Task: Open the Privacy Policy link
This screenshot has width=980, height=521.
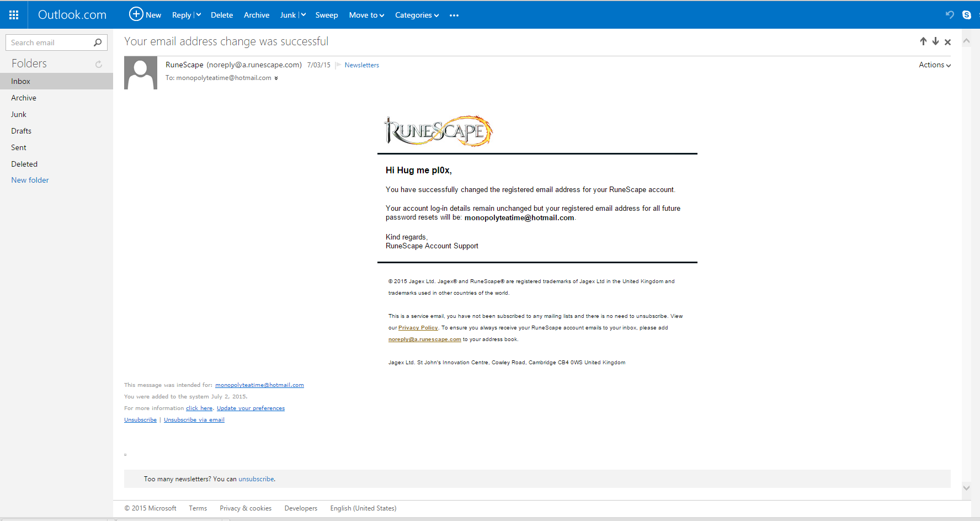Action: click(418, 328)
